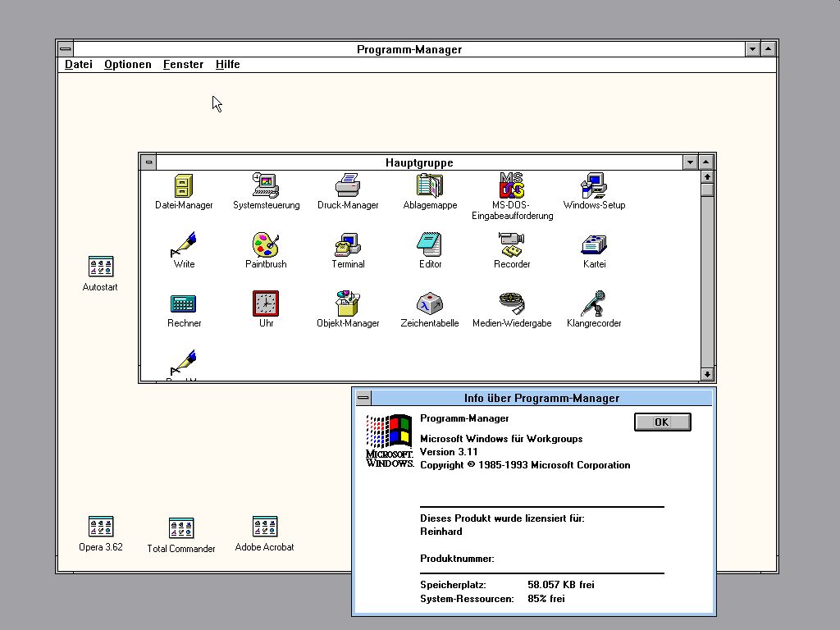Click the Info über Programm-Manager title bar
The height and width of the screenshot is (630, 840).
(541, 398)
